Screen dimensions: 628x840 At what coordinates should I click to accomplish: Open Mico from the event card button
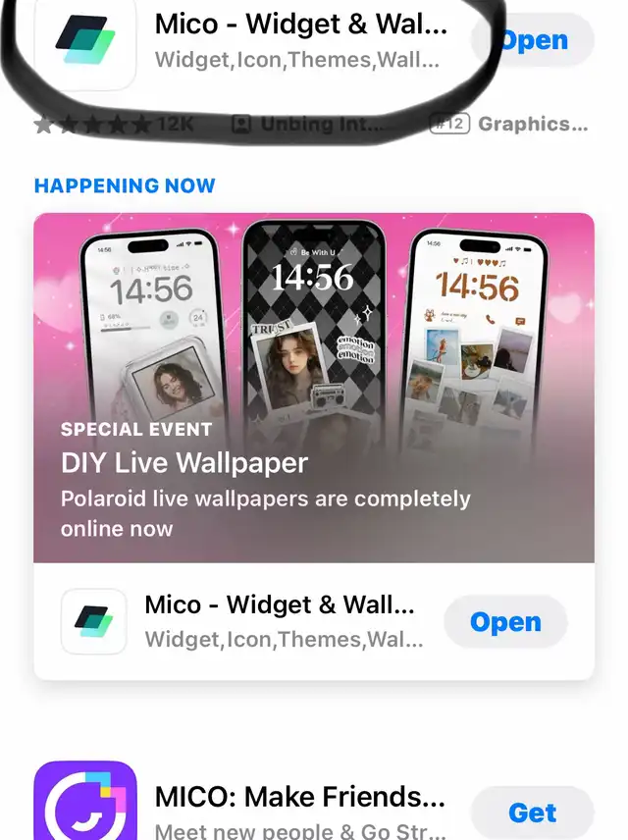coord(505,622)
